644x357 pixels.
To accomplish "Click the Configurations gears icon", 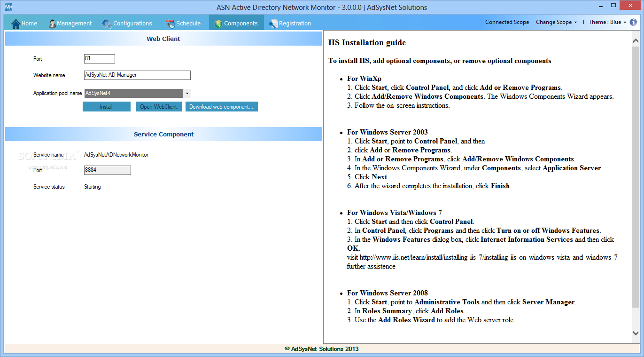I will tap(107, 24).
